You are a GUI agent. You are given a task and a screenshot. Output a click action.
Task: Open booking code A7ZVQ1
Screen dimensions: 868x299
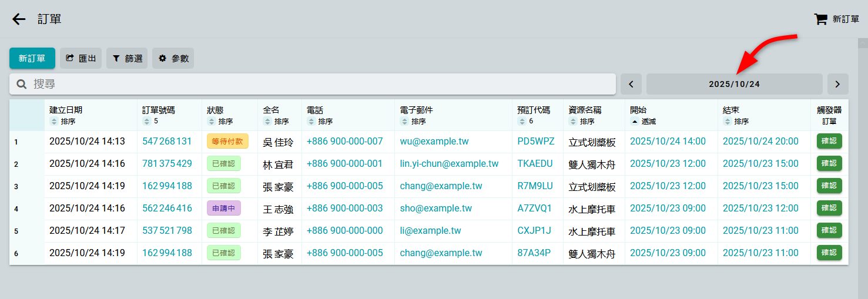tap(534, 209)
